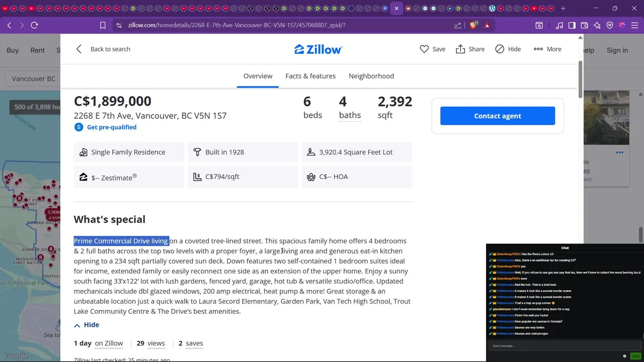Click the bookmark icon in address bar
This screenshot has height=362, width=644.
coord(103,25)
